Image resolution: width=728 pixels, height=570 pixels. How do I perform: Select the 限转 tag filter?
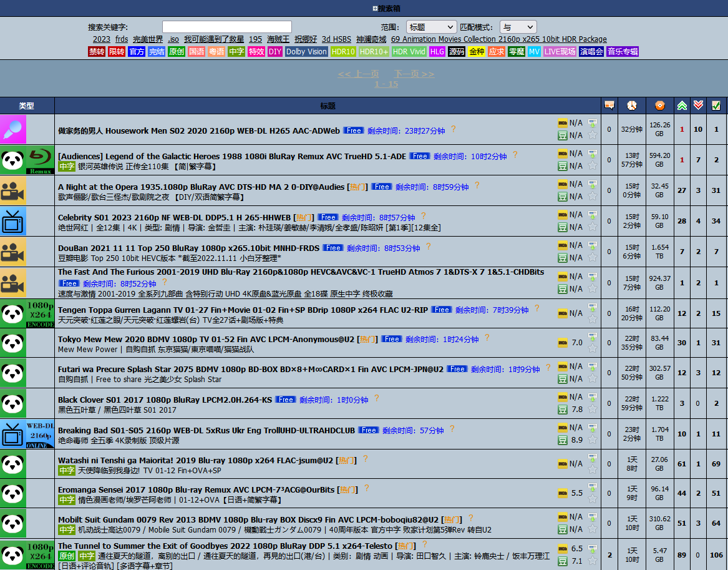[117, 52]
